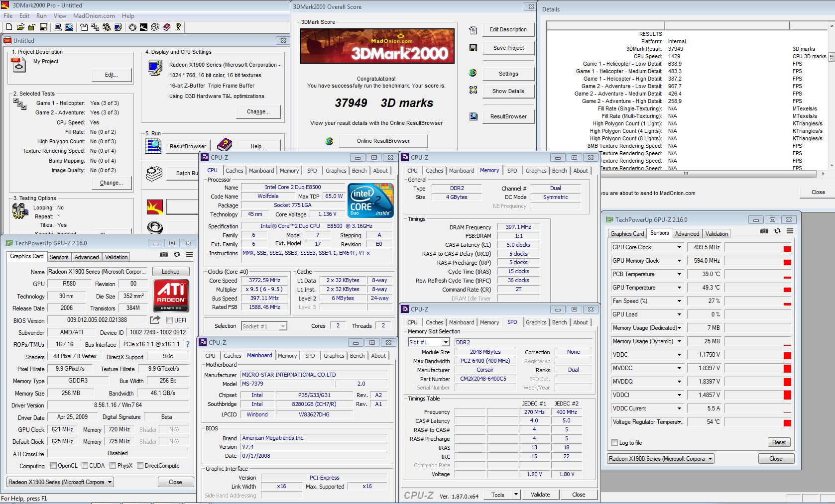This screenshot has width=835, height=504.
Task: Click the floppy Save icon in 3DMark toolbar
Action: (43, 27)
